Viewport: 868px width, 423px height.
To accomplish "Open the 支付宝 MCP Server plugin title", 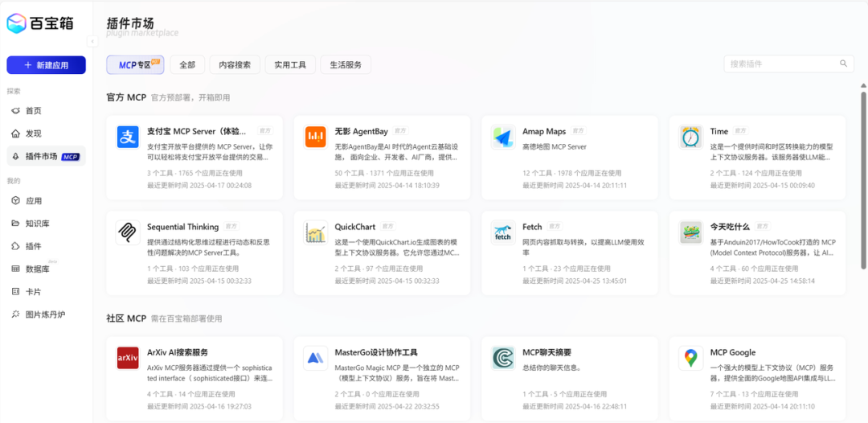I will pos(197,131).
